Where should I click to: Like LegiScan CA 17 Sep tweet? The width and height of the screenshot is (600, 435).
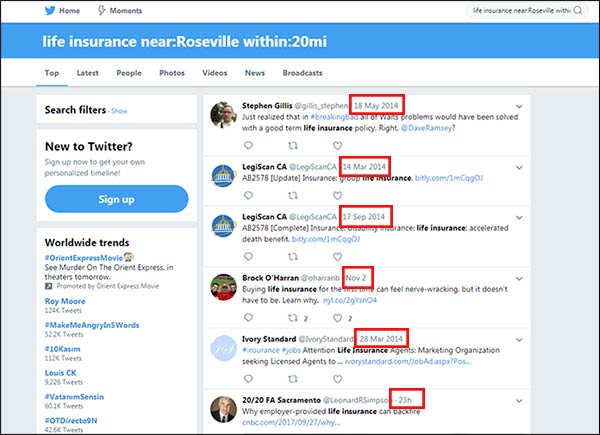click(x=337, y=257)
